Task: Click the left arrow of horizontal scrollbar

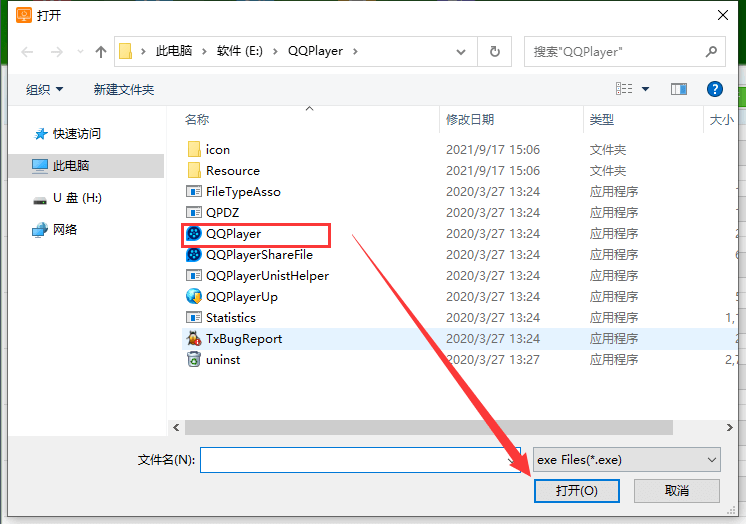Action: click(177, 427)
